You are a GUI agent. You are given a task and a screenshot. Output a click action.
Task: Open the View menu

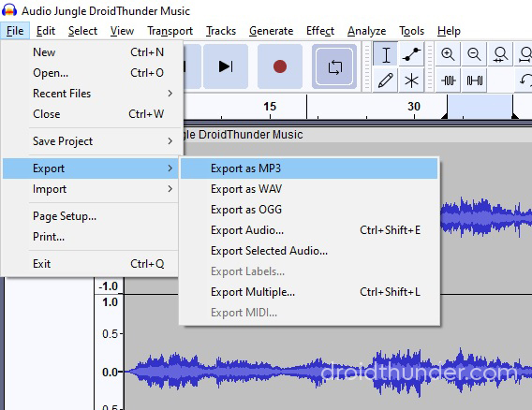[122, 31]
